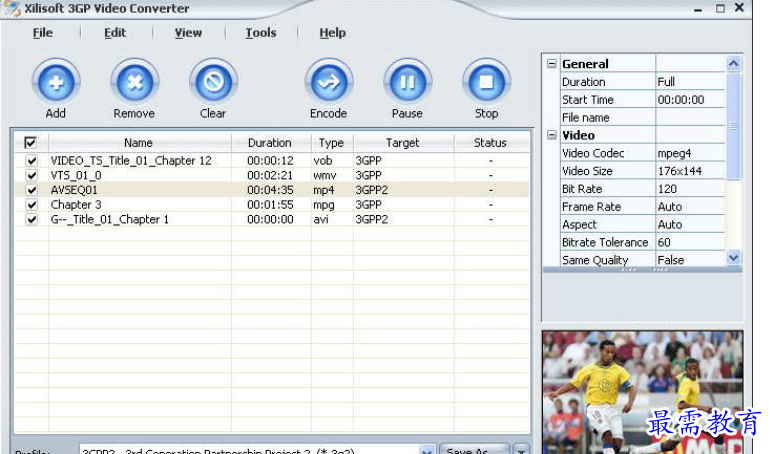The width and height of the screenshot is (770, 454).
Task: Open the File menu
Action: pos(43,33)
